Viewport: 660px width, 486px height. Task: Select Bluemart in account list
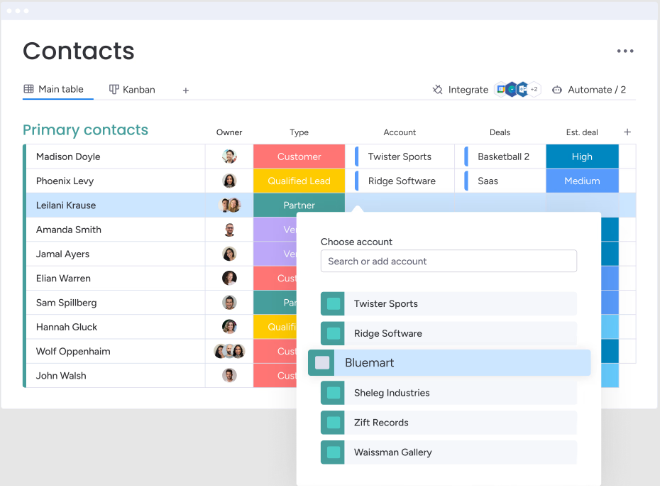(x=450, y=363)
